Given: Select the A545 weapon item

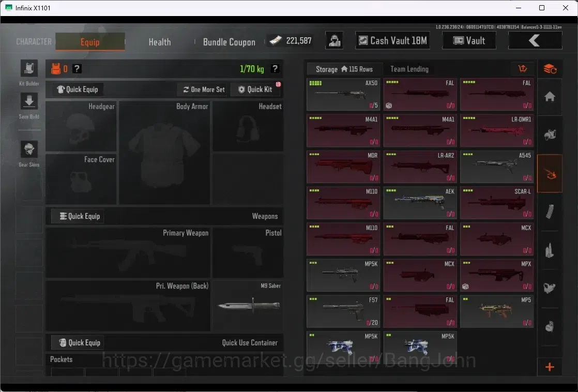Looking at the screenshot, I should (496, 167).
